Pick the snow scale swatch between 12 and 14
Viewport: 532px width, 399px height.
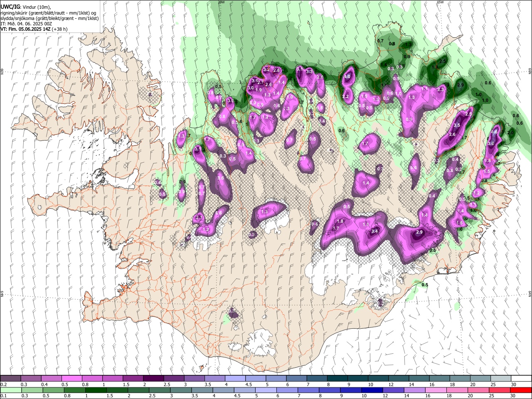tap(398, 378)
